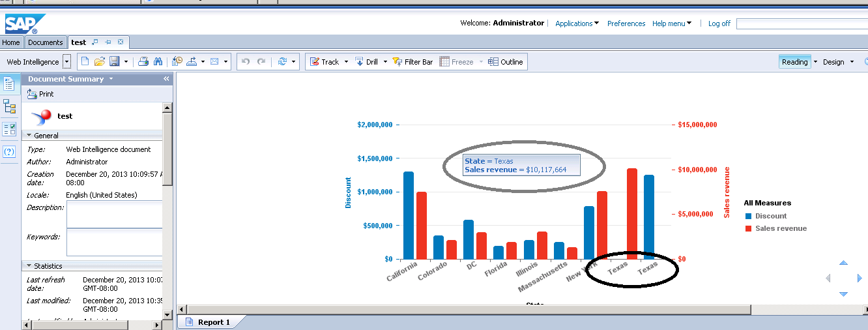Click the Send envelope icon
This screenshot has height=330, width=868.
coord(214,62)
